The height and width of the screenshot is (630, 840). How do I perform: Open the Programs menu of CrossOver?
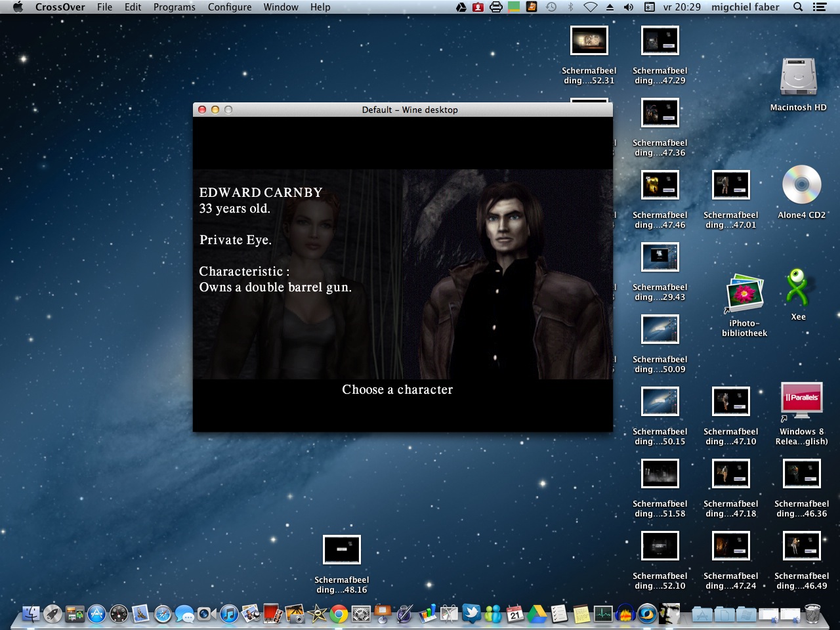174,7
